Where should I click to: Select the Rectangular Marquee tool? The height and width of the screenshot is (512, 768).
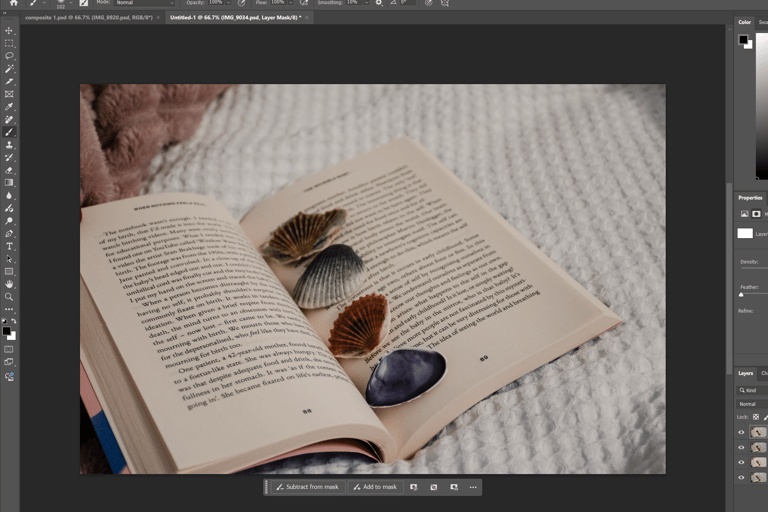[x=9, y=43]
